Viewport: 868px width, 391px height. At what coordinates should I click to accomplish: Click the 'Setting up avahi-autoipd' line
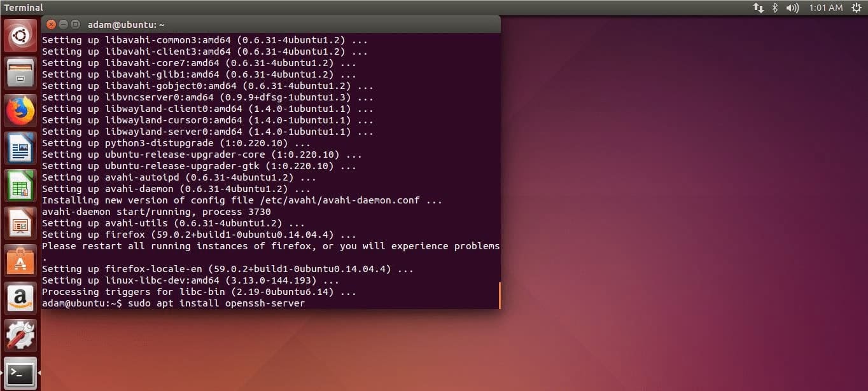[179, 177]
